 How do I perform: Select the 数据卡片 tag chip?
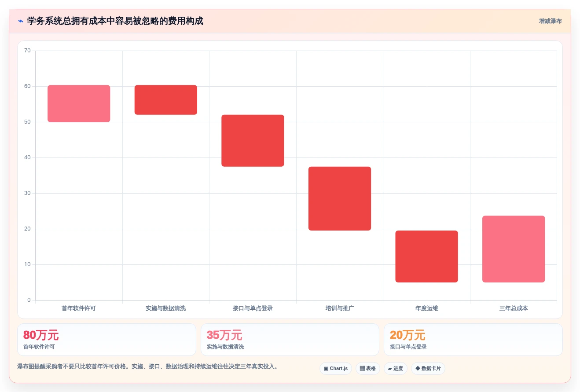[x=428, y=369]
